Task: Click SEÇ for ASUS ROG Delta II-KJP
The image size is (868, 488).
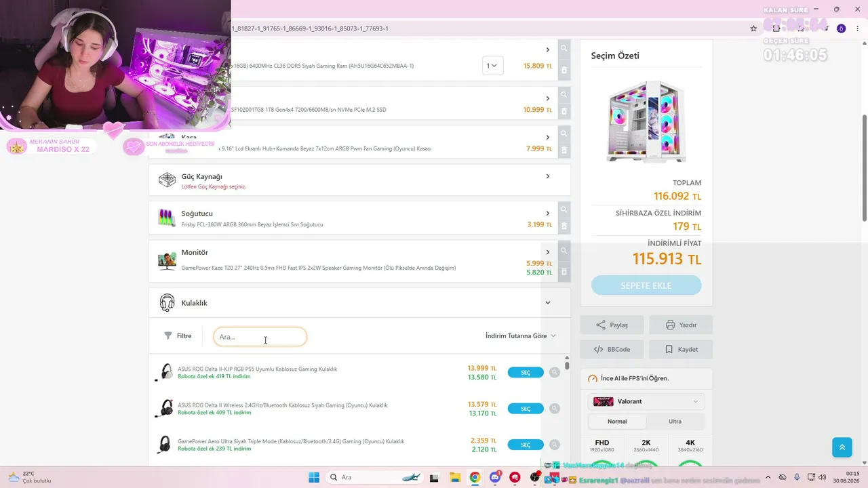Action: coord(526,372)
